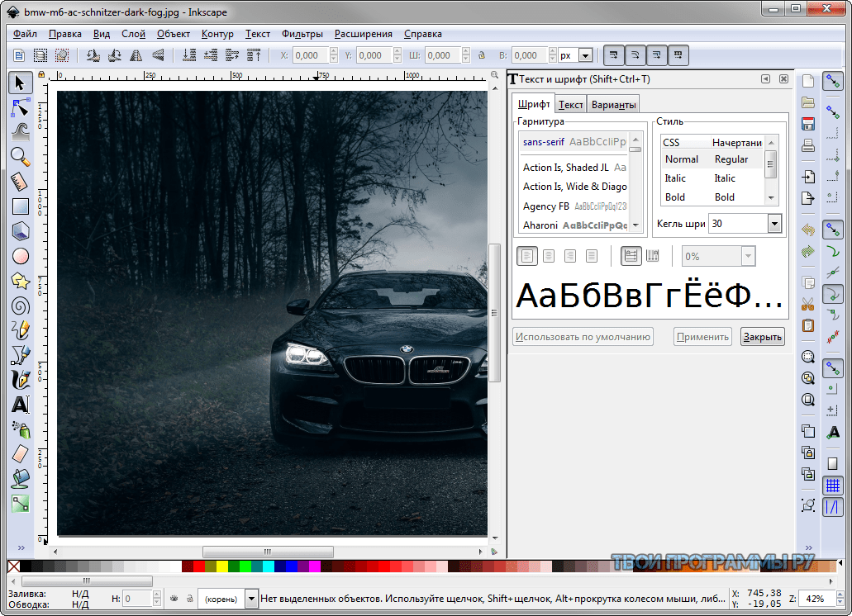Open font size (Кегль) dropdown
Image resolution: width=852 pixels, height=616 pixels.
point(774,224)
